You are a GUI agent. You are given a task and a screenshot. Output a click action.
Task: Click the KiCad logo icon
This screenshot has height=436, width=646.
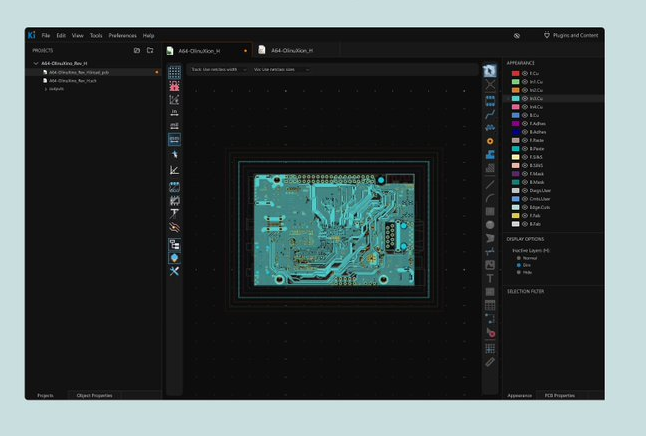32,35
